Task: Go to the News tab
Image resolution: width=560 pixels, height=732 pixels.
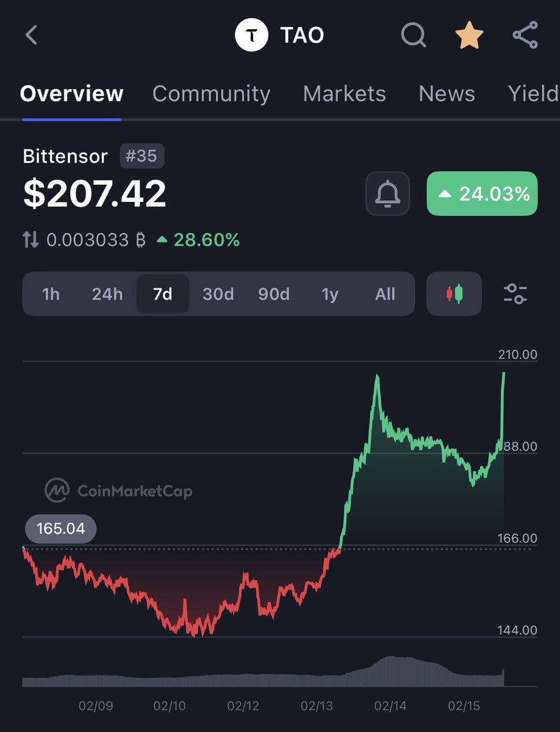Action: pos(447,93)
